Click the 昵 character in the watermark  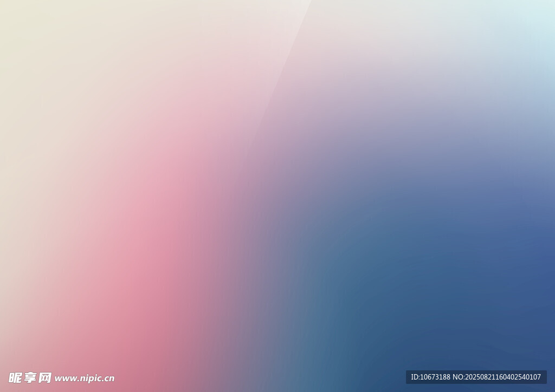point(15,377)
